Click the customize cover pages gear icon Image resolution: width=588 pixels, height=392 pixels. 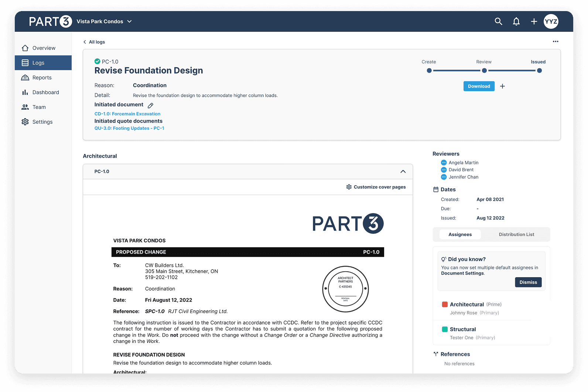click(x=349, y=187)
